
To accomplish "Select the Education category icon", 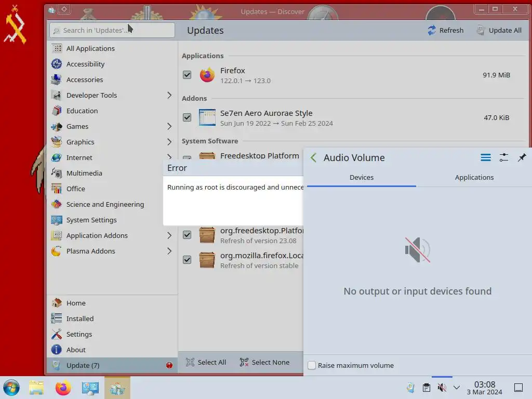I will (56, 111).
